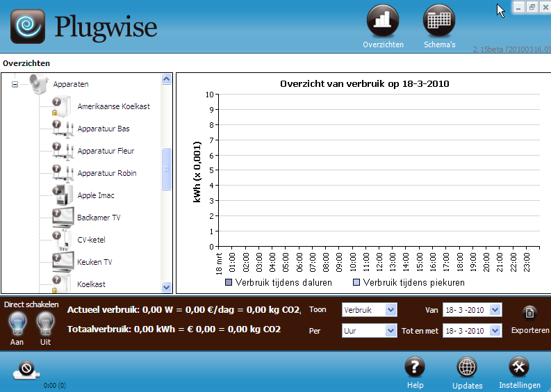Open Help question mark icon
The image size is (551, 392).
pyautogui.click(x=415, y=367)
